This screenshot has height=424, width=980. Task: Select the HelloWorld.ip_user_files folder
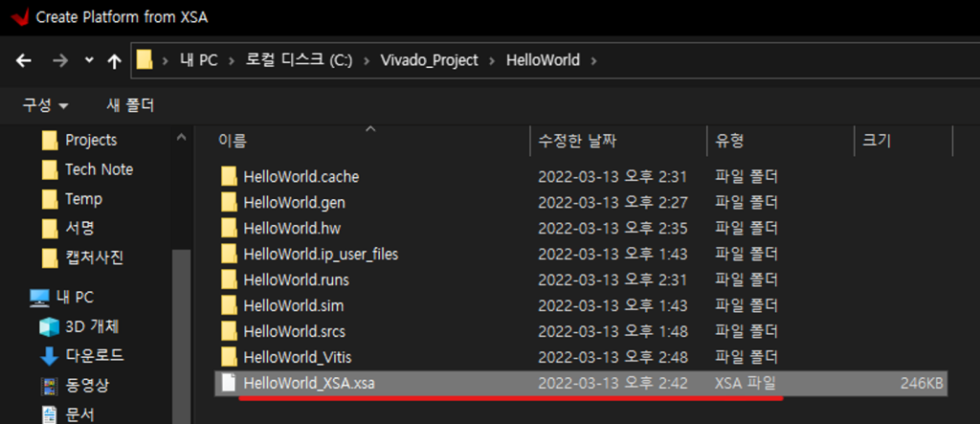pyautogui.click(x=321, y=255)
